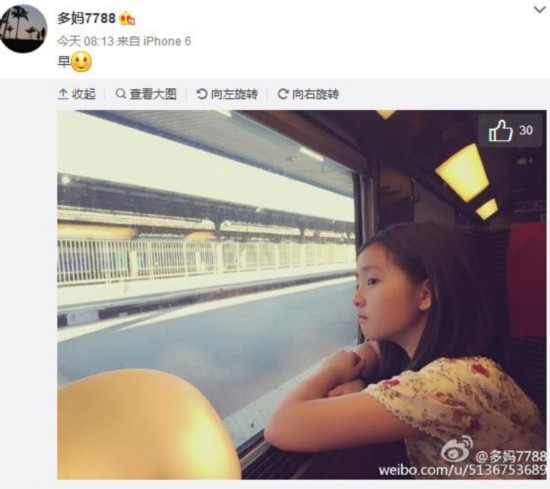Click the membership badge next to username
This screenshot has height=489, width=550.
pos(127,19)
